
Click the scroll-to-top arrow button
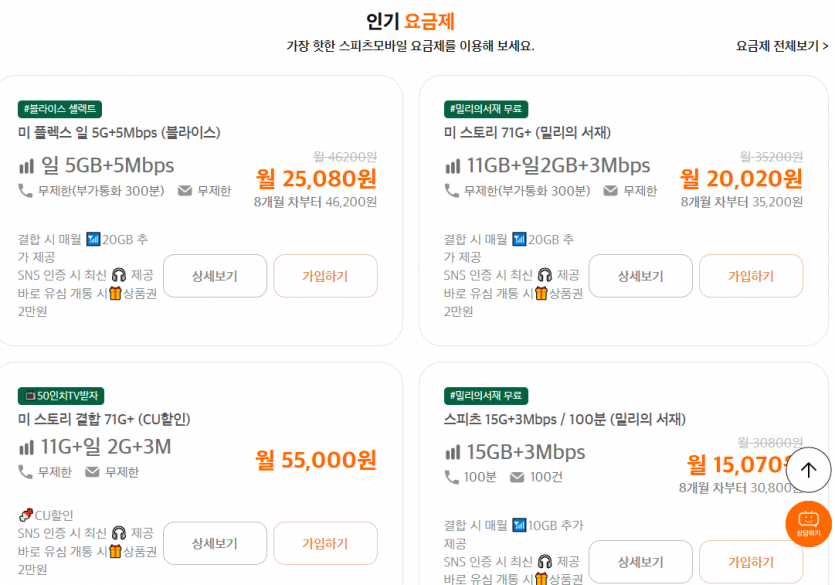[808, 469]
